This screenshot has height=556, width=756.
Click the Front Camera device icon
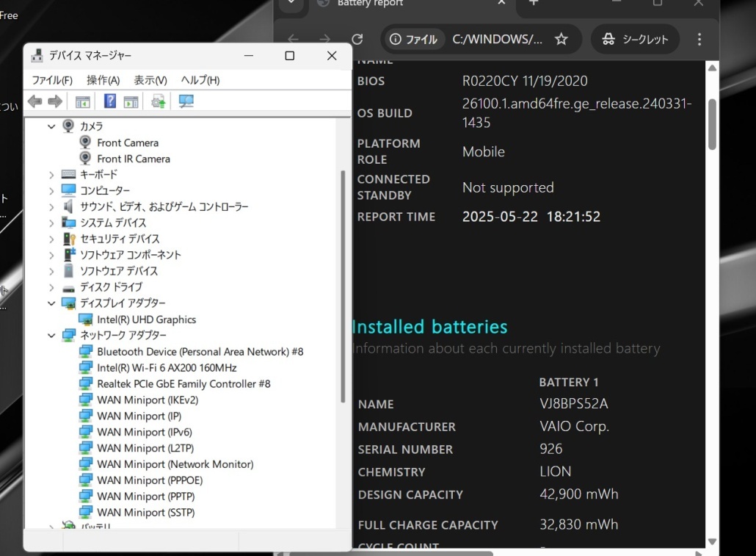coord(85,142)
